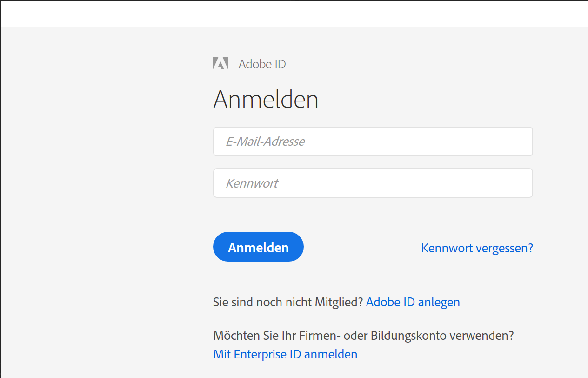
Task: Click the gray Adobe A emblem
Action: [x=220, y=63]
